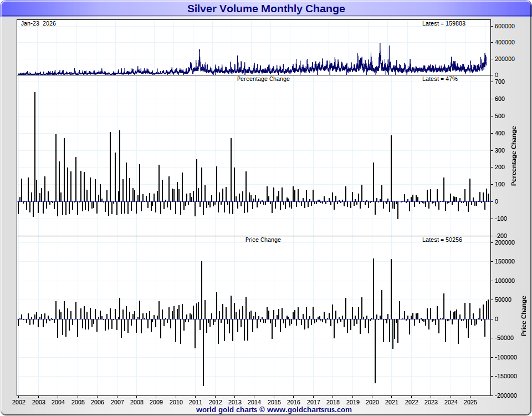Viewport: 532px width, 416px height.
Task: Click the rotated 'Percentage Change' axis title
Action: [514, 156]
